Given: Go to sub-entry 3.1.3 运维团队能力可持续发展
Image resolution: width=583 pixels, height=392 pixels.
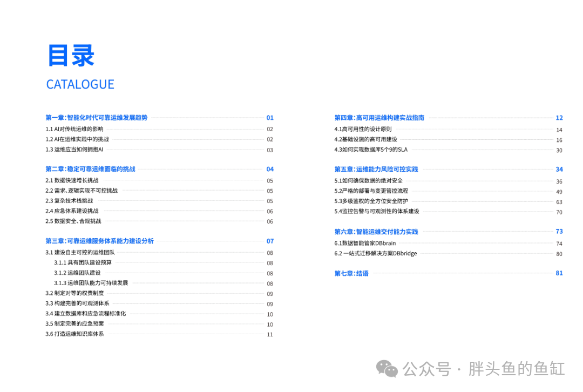Looking at the screenshot, I should click(91, 283).
